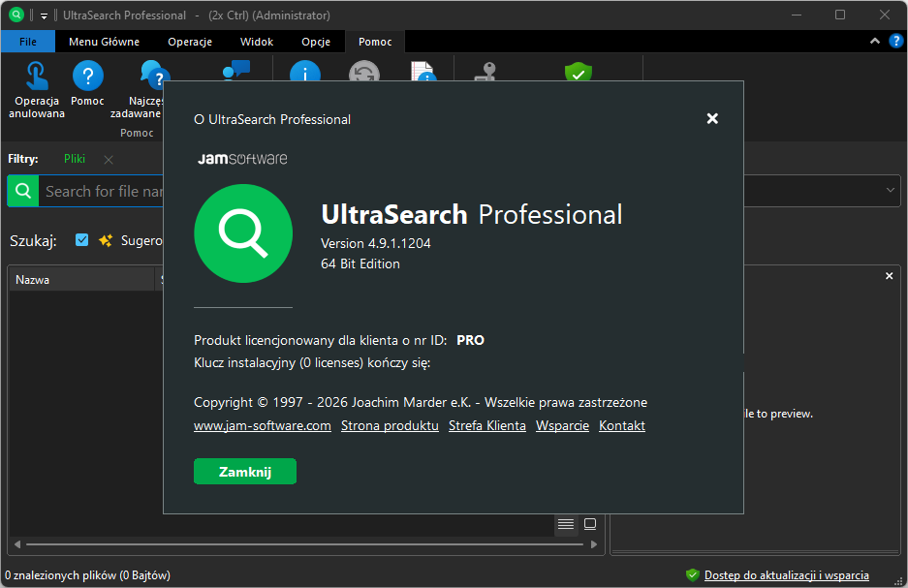Click the jam software logo text
The width and height of the screenshot is (908, 588).
tap(242, 159)
